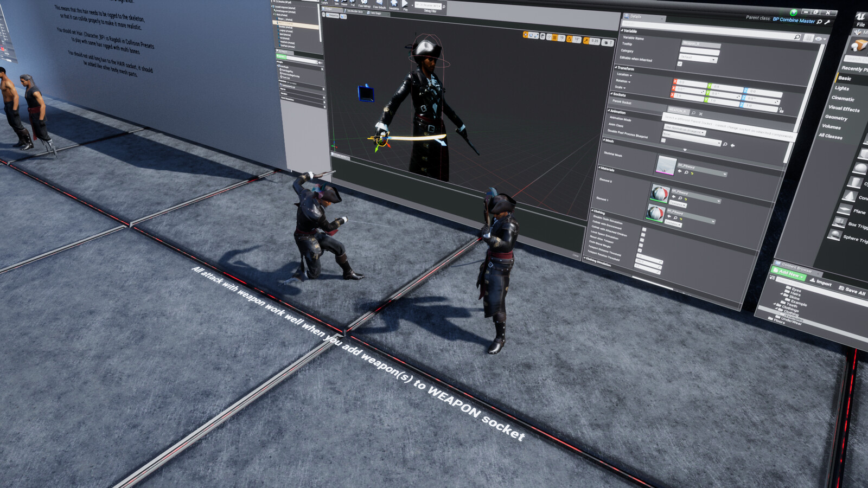Open the File menu
The image size is (868, 488).
pyautogui.click(x=861, y=24)
